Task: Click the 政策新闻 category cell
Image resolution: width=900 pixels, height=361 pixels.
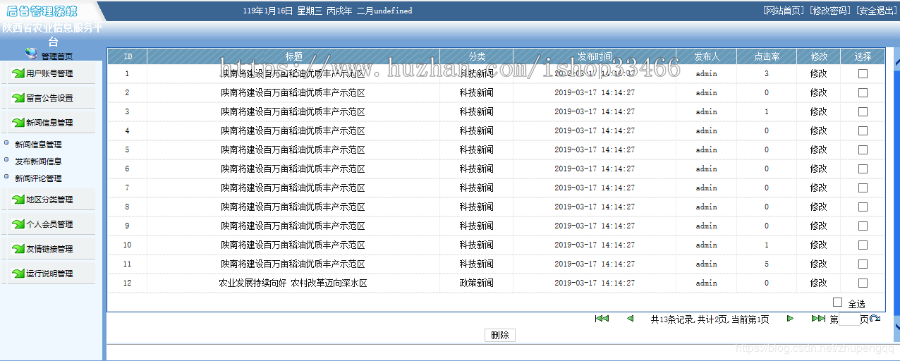Action: point(476,283)
